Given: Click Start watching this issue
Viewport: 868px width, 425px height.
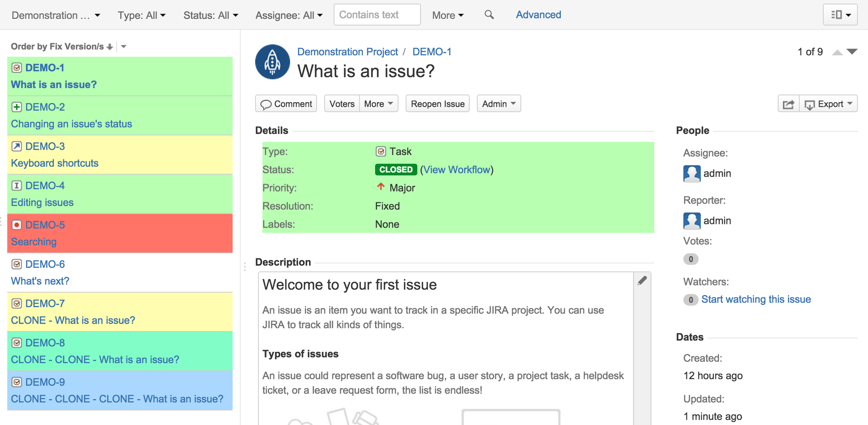Looking at the screenshot, I should coord(756,299).
